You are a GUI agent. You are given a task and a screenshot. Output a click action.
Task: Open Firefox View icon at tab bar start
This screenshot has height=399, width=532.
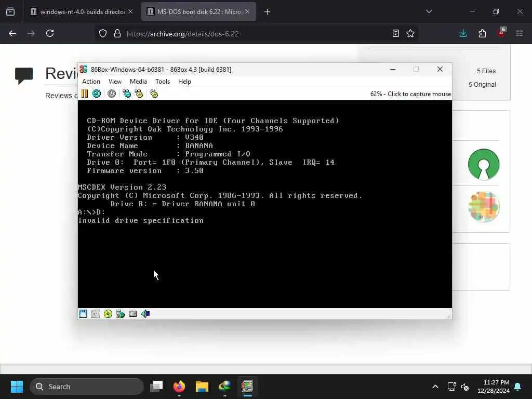10,12
